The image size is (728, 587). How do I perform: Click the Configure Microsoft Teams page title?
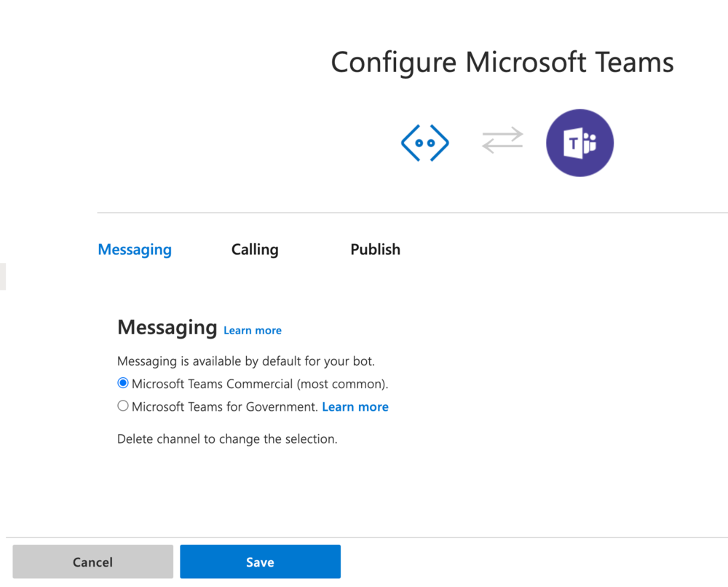(x=502, y=63)
